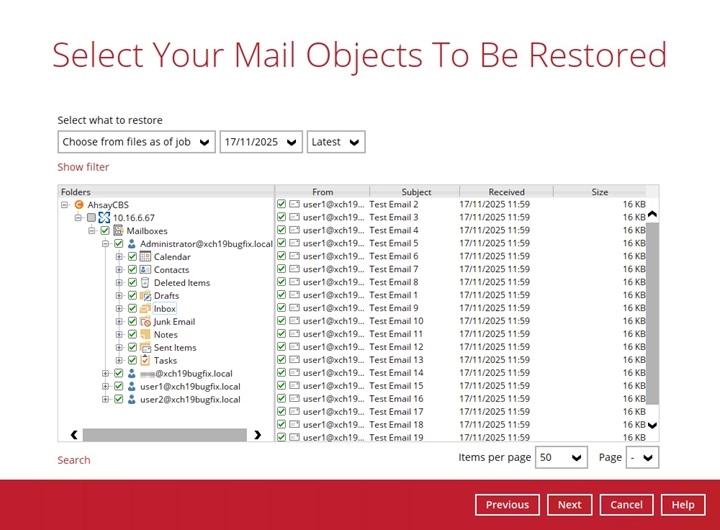The image size is (720, 530).
Task: Select the Deleted Items folder label
Action: pos(182,282)
